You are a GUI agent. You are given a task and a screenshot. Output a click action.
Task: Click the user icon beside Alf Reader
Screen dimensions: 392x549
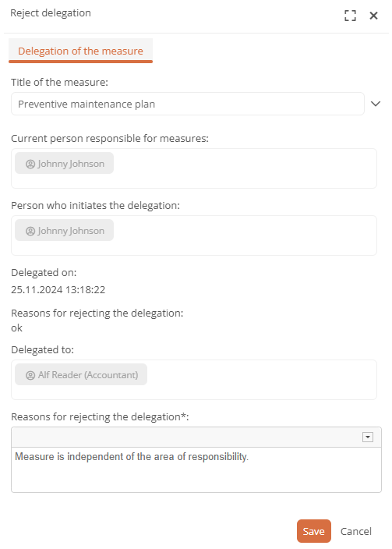(x=30, y=375)
